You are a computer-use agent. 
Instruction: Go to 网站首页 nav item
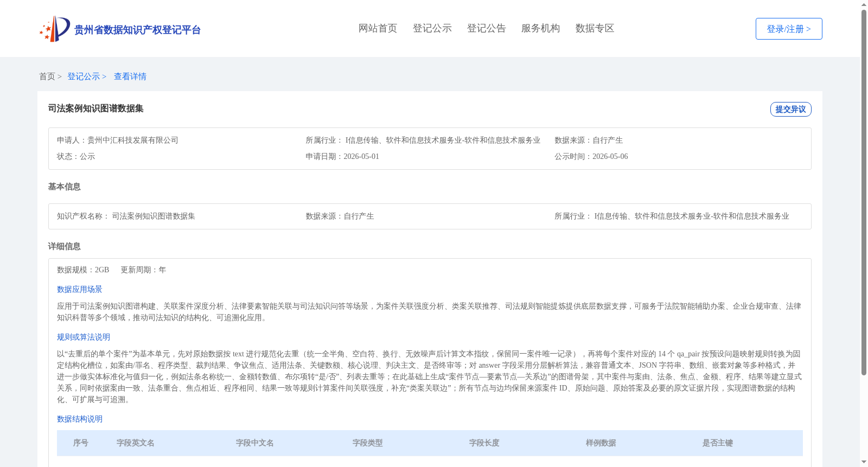pos(378,28)
